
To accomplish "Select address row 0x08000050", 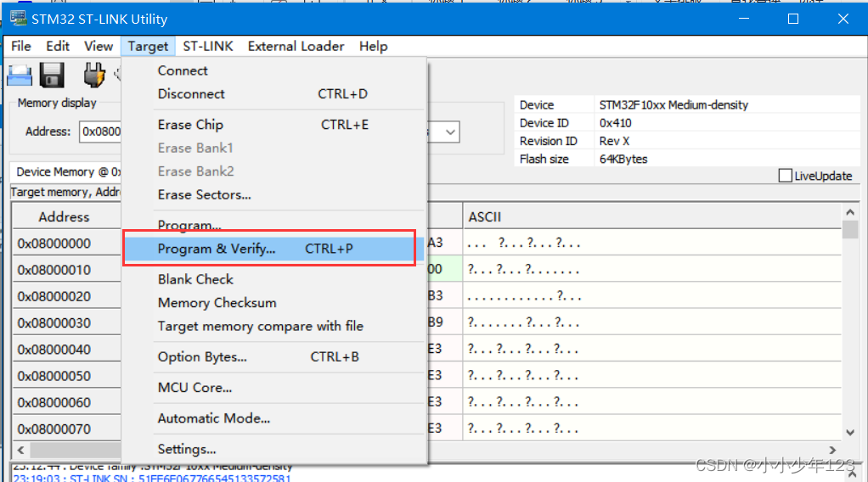I will coord(54,376).
